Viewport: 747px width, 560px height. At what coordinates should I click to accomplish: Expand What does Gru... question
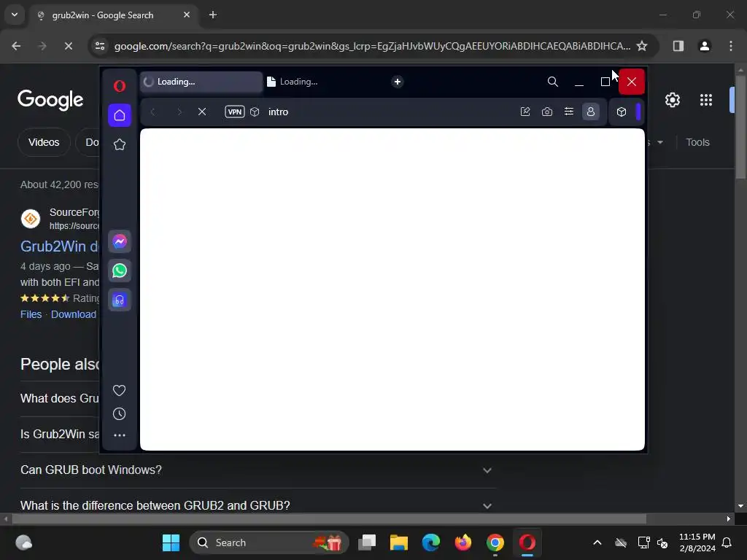pyautogui.click(x=60, y=399)
